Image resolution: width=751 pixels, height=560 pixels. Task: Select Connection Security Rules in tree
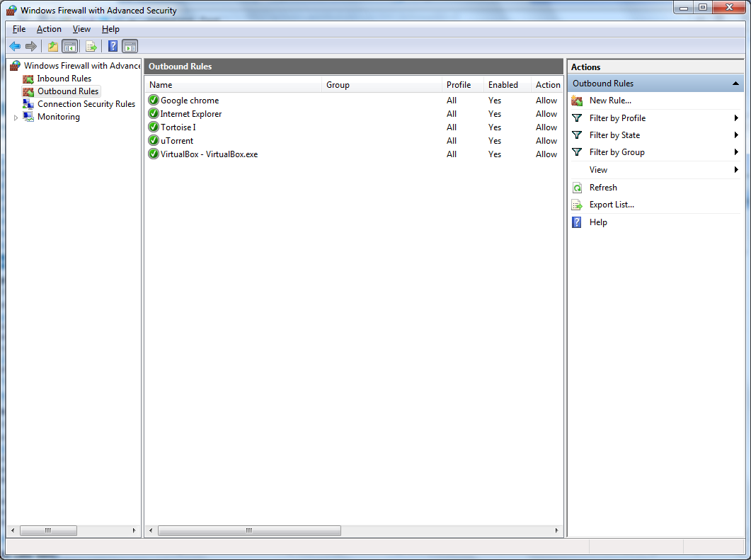tap(86, 104)
